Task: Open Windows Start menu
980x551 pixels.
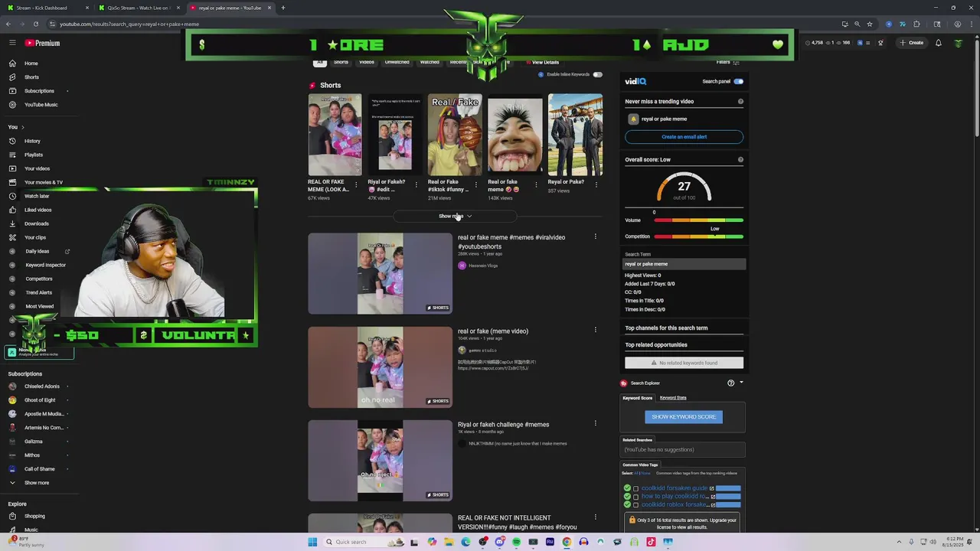Action: coord(312,542)
